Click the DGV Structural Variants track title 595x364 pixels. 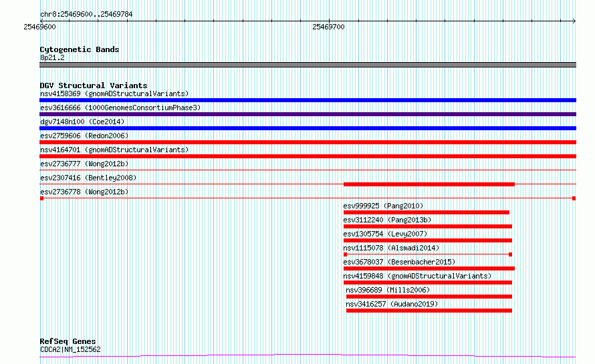[94, 85]
